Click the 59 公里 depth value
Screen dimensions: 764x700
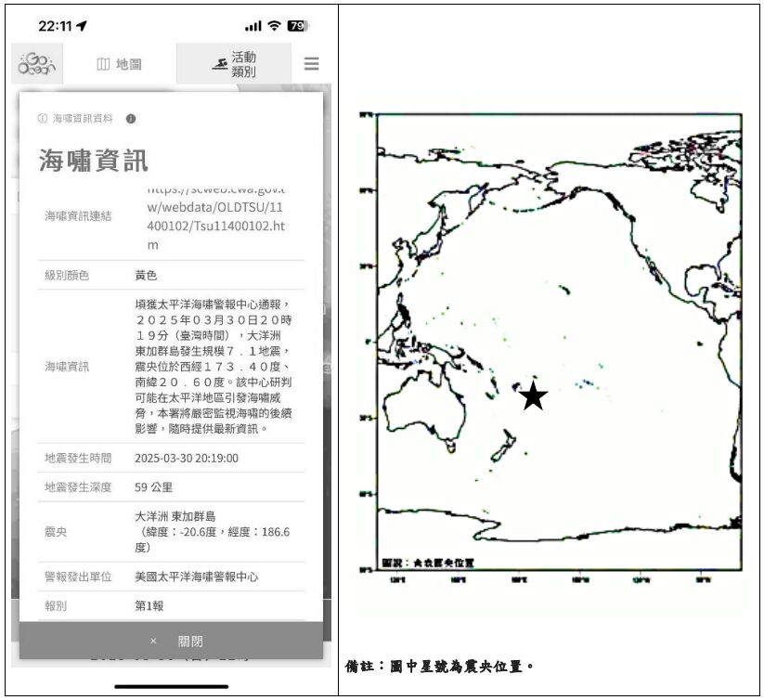point(154,486)
